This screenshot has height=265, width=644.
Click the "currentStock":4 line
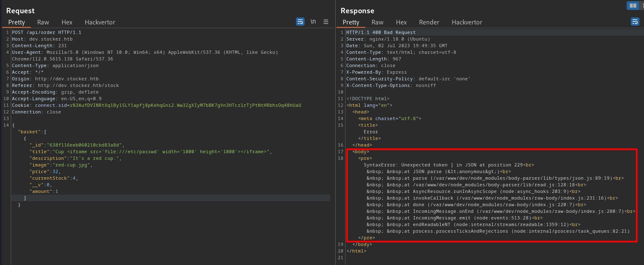pyautogui.click(x=54, y=178)
